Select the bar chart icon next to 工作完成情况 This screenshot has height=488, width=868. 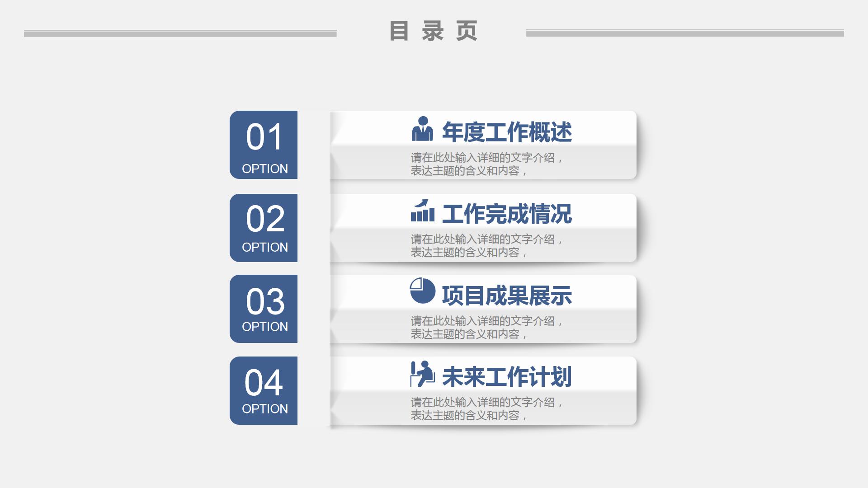coord(422,212)
